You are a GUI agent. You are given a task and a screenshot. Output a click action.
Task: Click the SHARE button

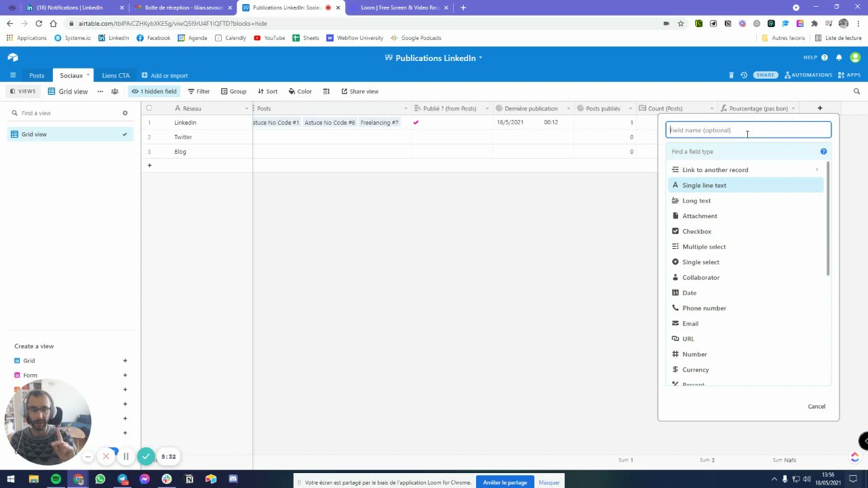[x=765, y=75]
